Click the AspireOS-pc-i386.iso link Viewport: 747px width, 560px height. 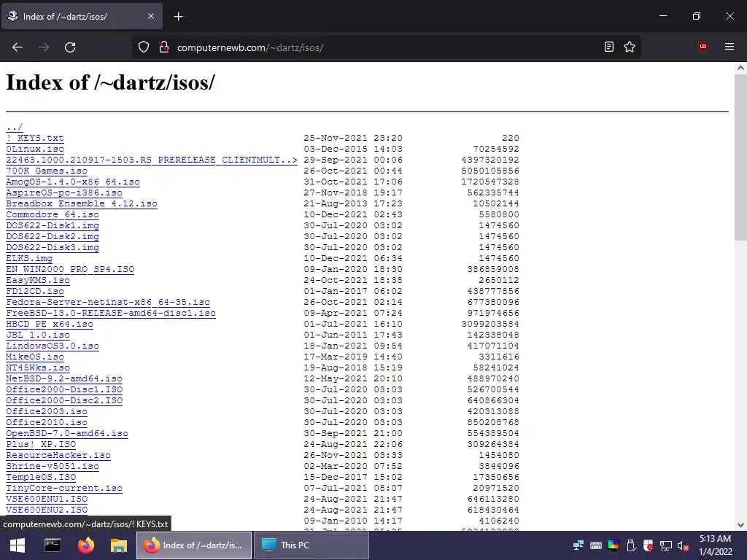coord(64,192)
